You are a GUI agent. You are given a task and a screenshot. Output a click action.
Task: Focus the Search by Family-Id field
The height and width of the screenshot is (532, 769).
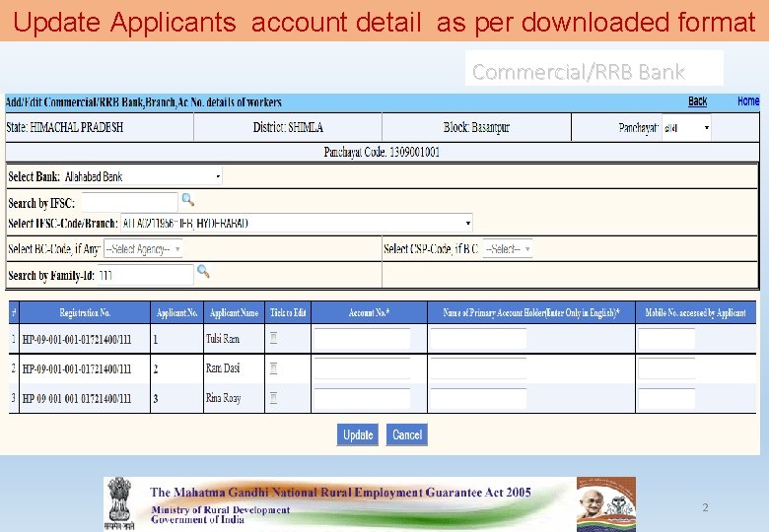coord(146,275)
